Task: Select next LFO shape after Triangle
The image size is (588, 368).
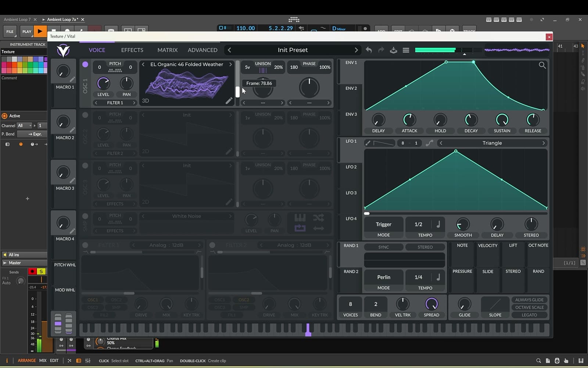Action: (x=544, y=143)
